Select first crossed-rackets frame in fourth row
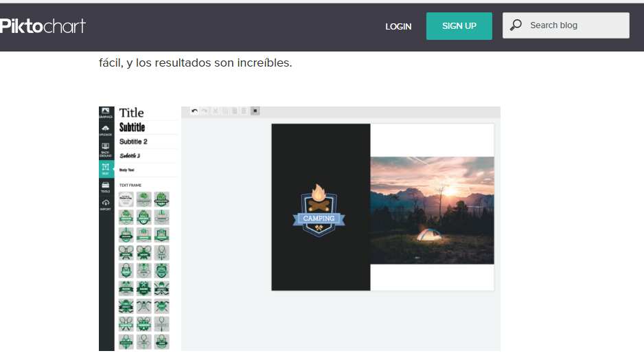644x362 pixels. point(126,253)
